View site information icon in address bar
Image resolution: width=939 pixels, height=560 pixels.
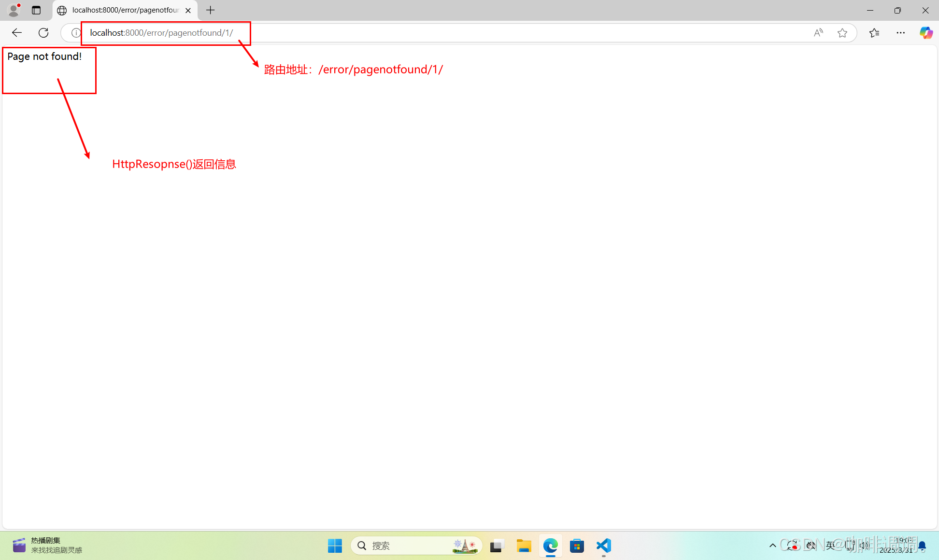tap(76, 33)
